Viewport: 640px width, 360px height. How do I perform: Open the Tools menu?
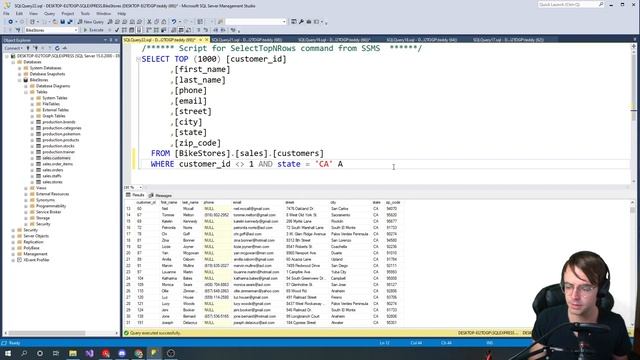click(x=85, y=13)
